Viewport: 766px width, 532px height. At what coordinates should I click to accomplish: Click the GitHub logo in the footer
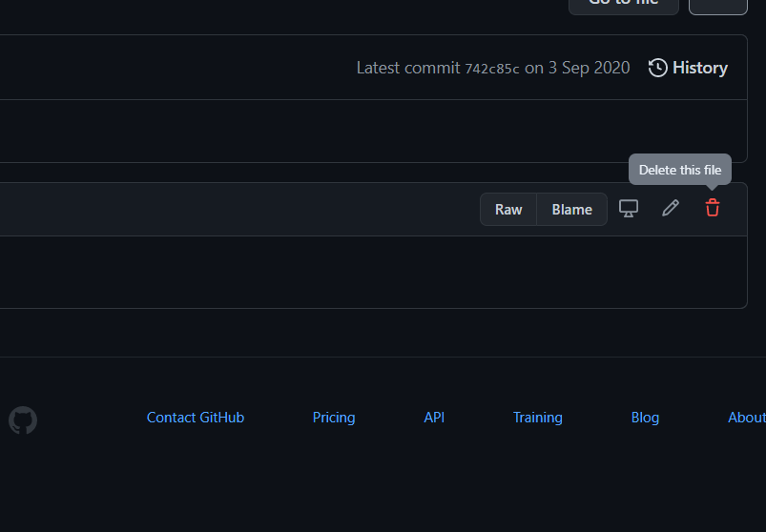click(x=23, y=420)
